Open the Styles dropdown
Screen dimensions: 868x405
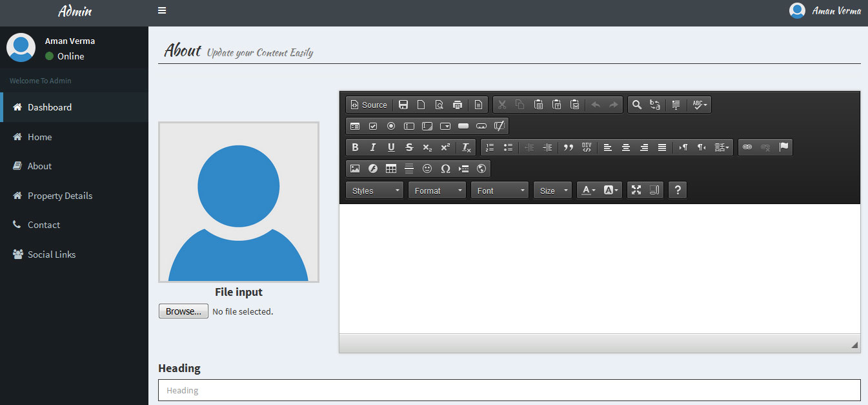coord(375,191)
